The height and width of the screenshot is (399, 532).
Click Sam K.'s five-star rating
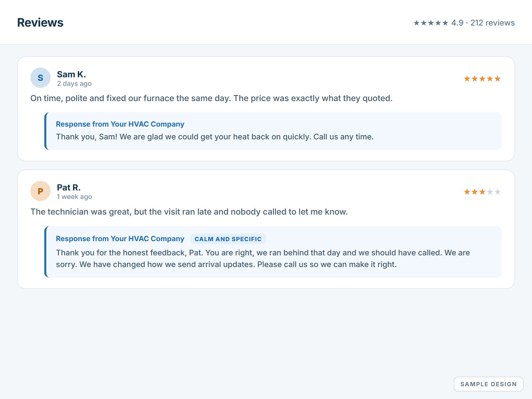point(482,79)
